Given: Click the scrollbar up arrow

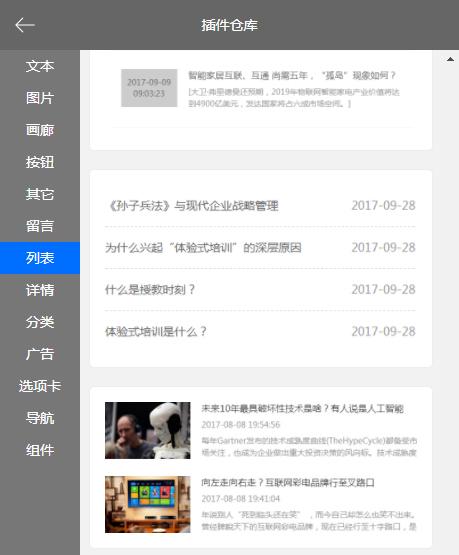Looking at the screenshot, I should [x=450, y=59].
